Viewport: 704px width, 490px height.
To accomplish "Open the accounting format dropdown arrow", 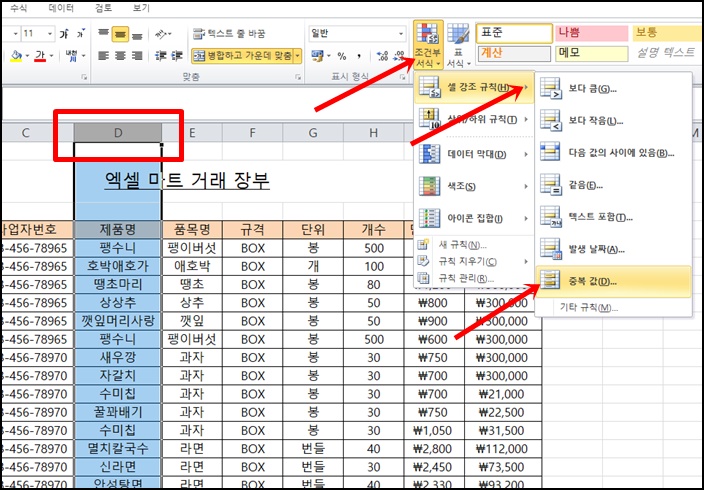I will (329, 56).
